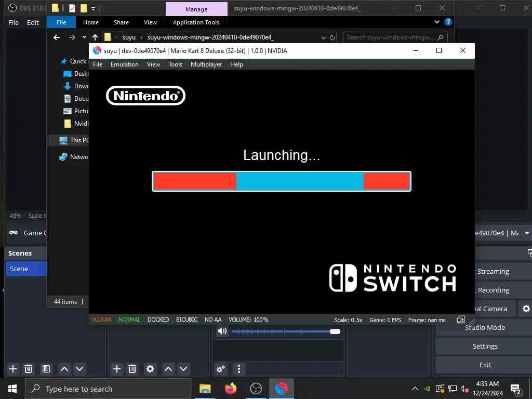Toggle NORMAL GPU accuracy in suyu status bar

point(129,320)
